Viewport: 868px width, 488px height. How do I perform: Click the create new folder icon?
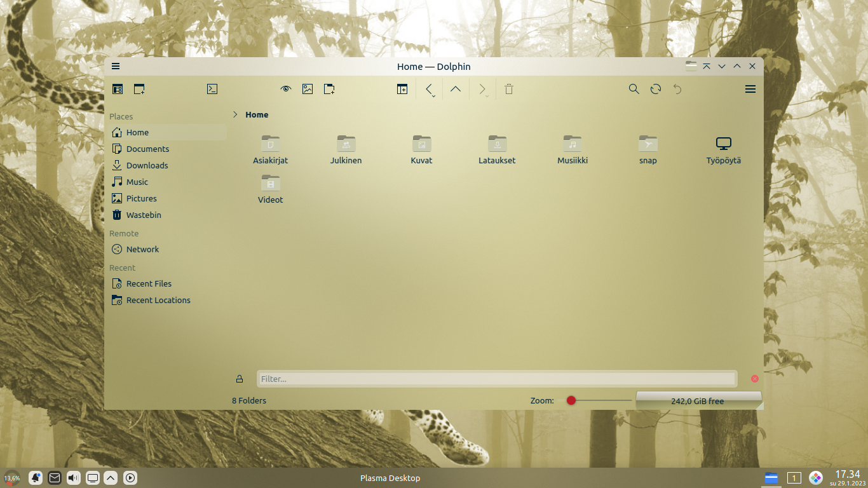tap(329, 89)
